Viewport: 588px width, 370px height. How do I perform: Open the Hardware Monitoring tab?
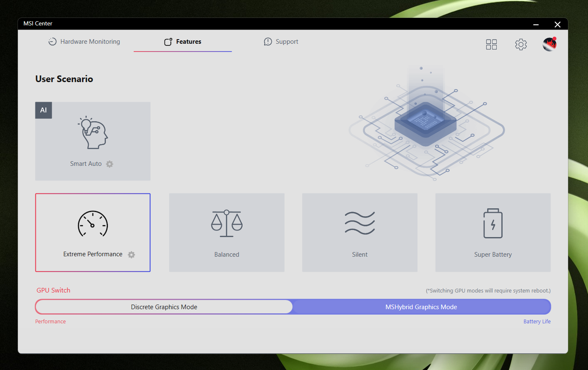point(84,42)
